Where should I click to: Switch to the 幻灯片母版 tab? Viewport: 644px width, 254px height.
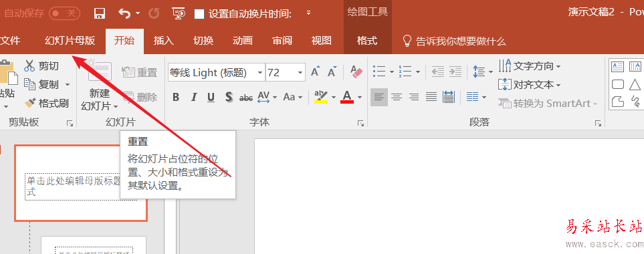click(x=70, y=41)
